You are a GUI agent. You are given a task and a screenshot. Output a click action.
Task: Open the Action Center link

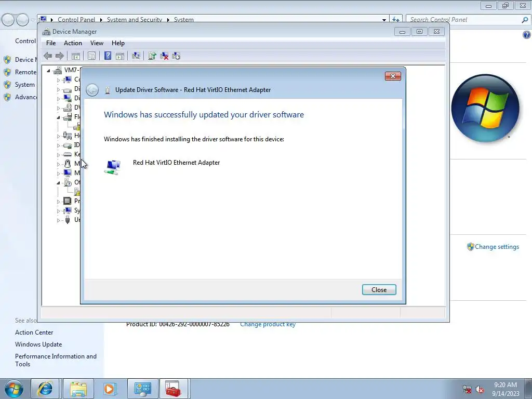click(x=34, y=332)
